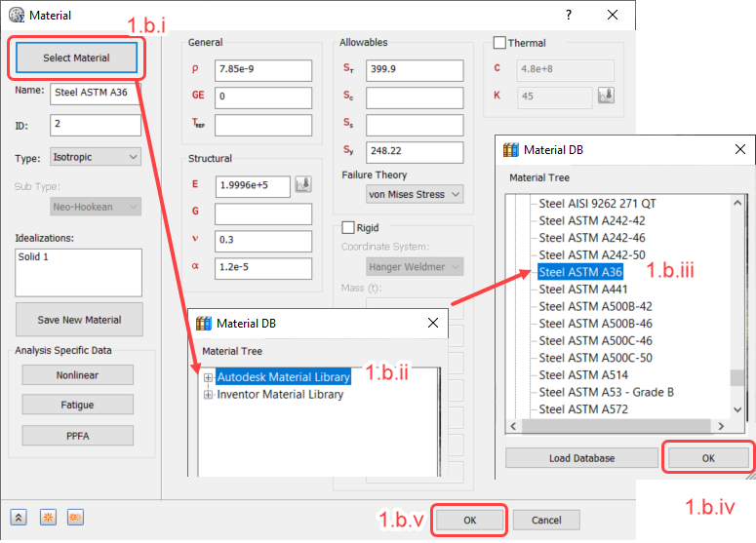Click the empty Sc allowable field
Screen dimensions: 756x543
(415, 97)
